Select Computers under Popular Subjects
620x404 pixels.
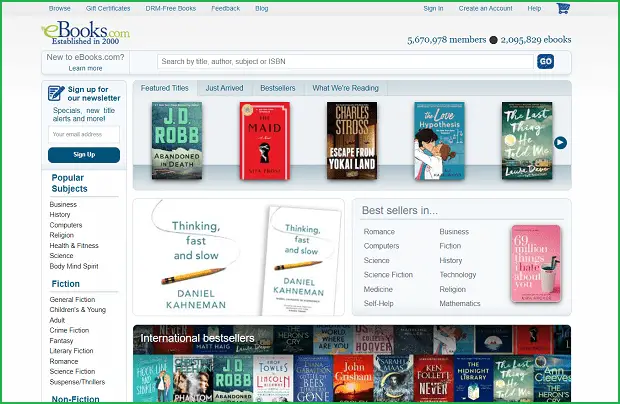point(66,225)
